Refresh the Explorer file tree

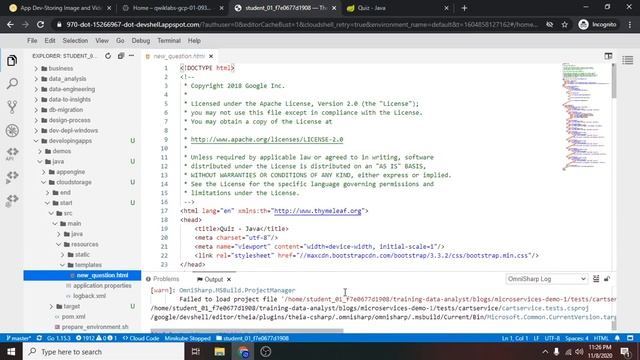(x=108, y=56)
